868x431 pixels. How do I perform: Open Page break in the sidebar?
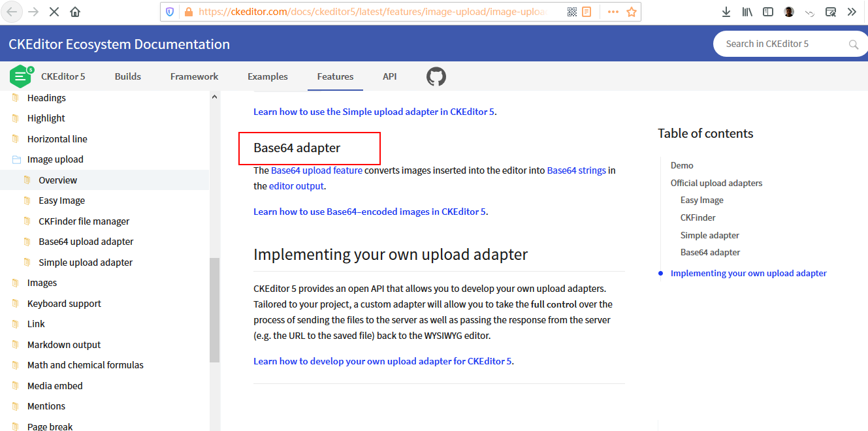point(50,426)
